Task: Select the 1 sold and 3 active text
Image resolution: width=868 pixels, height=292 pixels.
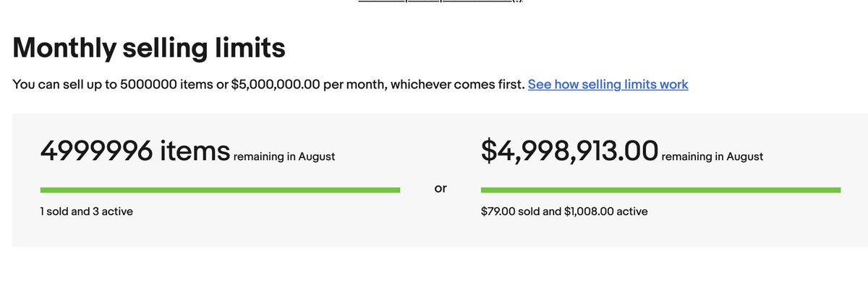Action: tap(87, 212)
